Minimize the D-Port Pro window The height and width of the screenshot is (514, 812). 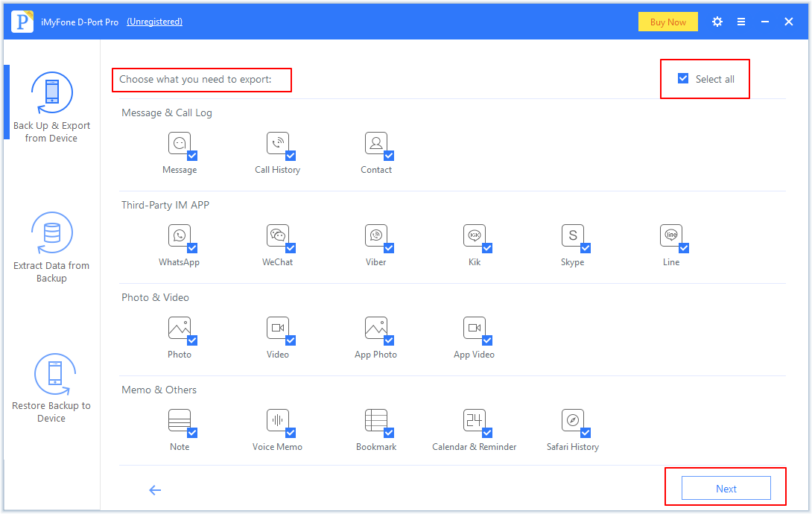coord(765,22)
